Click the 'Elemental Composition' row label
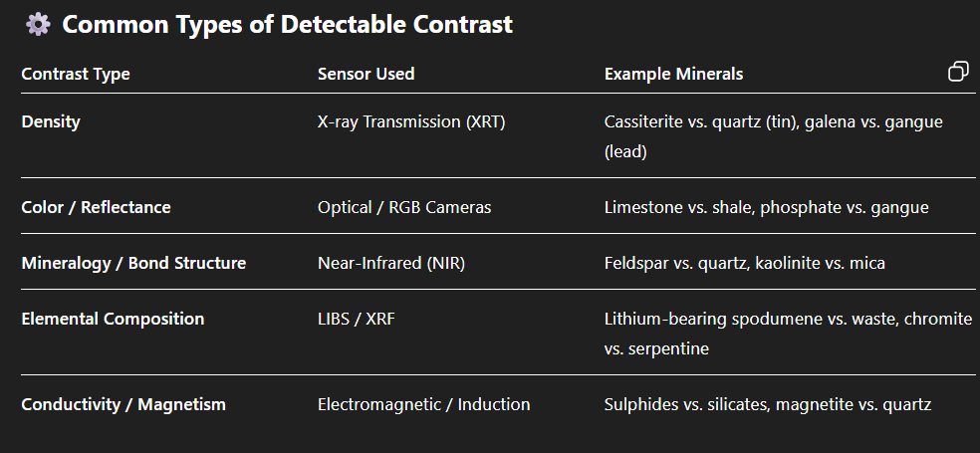The image size is (980, 453). [x=113, y=319]
